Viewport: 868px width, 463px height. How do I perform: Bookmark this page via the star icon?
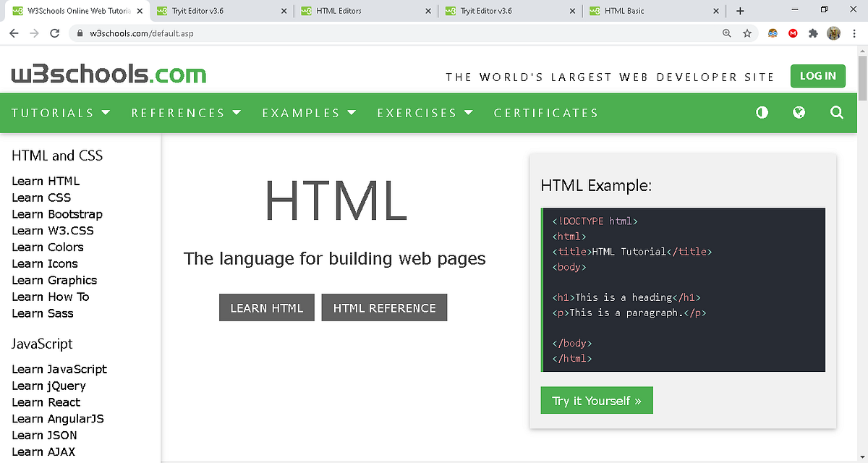pos(747,33)
